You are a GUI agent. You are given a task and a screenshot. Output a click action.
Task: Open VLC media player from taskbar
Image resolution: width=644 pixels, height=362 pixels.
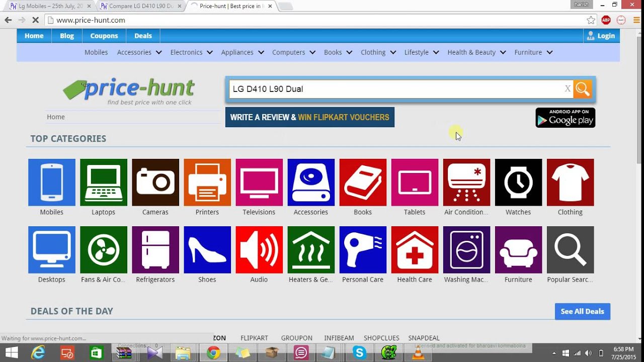click(418, 353)
